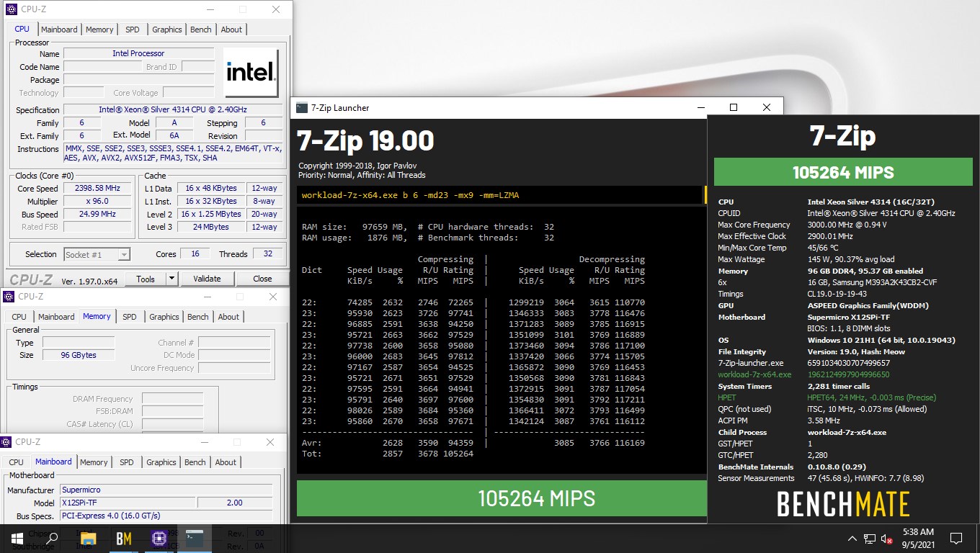Click the Close button in CPU-Z
Viewport: 980px width, 553px height.
point(262,279)
